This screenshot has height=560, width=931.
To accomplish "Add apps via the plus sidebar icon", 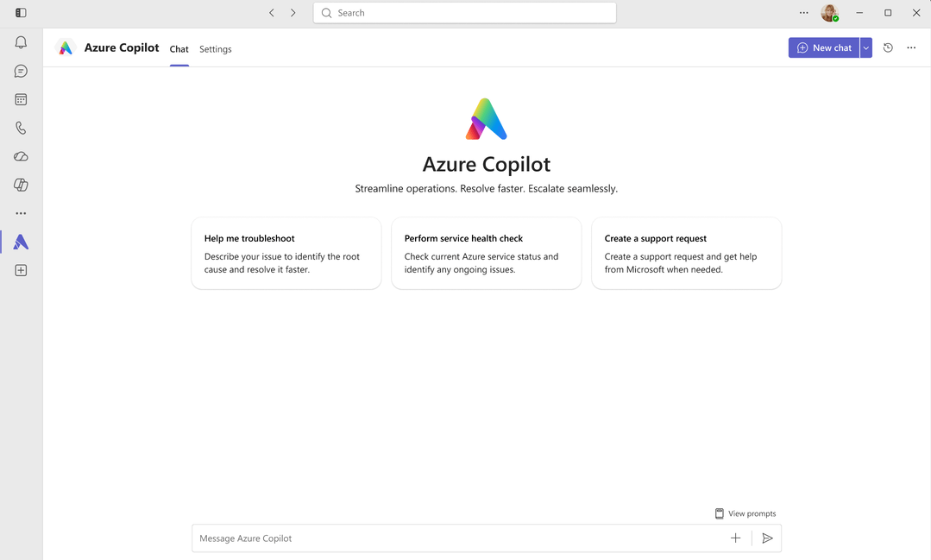I will click(21, 270).
